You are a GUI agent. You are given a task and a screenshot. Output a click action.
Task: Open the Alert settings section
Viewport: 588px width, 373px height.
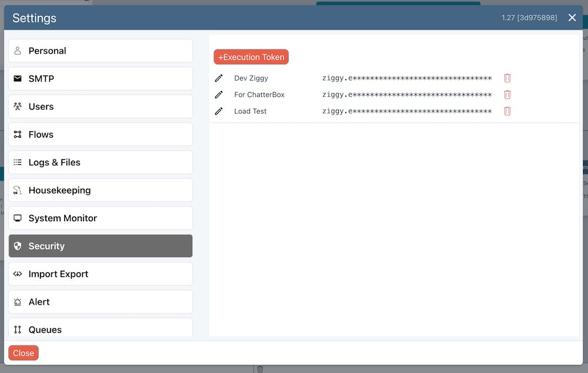click(101, 302)
